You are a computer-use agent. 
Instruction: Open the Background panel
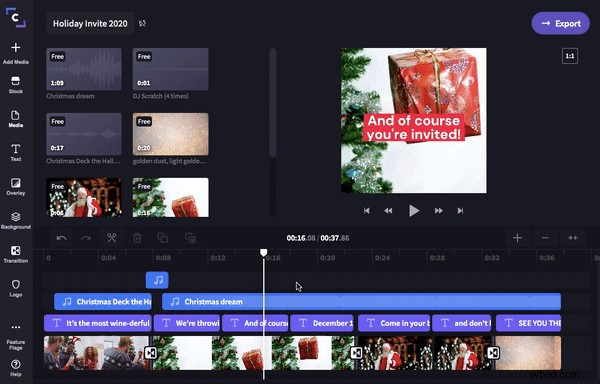tap(16, 221)
